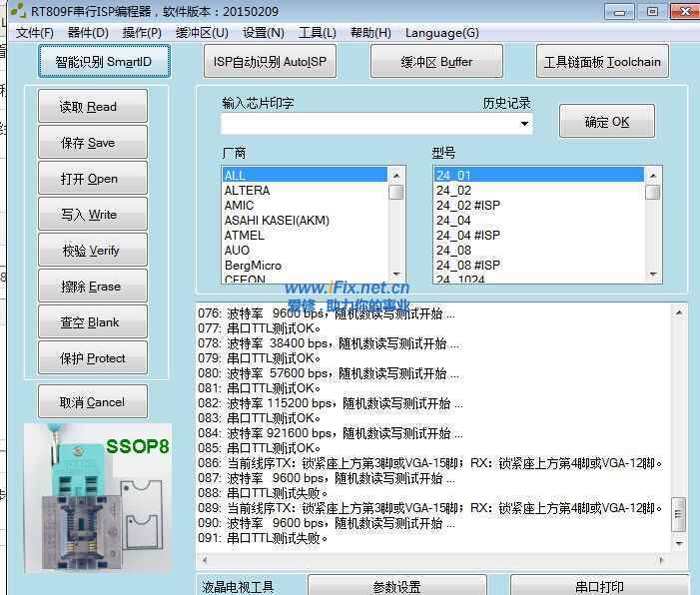The image size is (700, 595).
Task: Select BergMicro in the vendor list
Action: point(305,266)
